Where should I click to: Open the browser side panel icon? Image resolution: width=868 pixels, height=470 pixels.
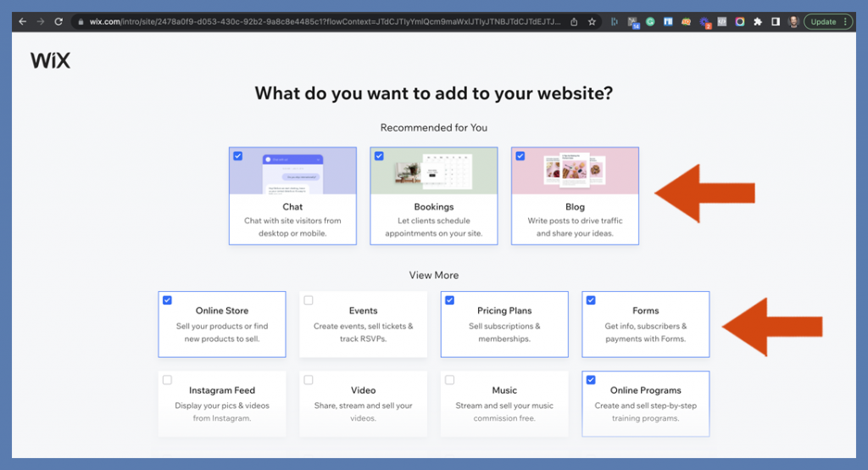(x=776, y=21)
